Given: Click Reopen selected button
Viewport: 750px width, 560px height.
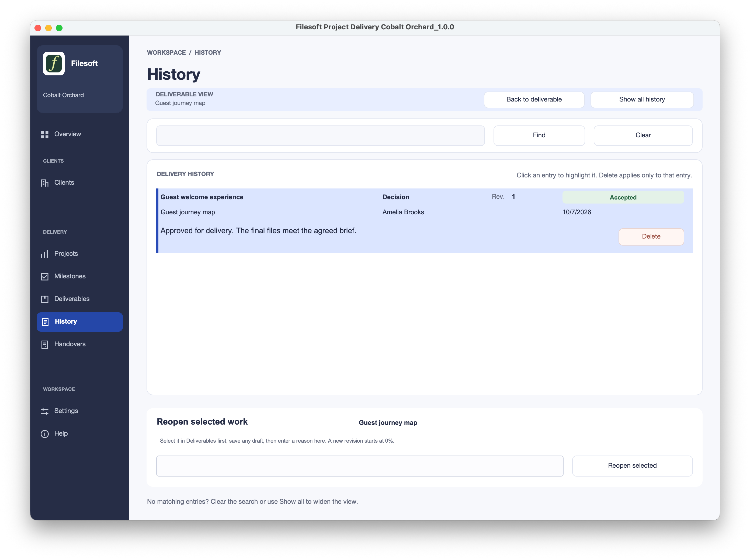Looking at the screenshot, I should [632, 466].
